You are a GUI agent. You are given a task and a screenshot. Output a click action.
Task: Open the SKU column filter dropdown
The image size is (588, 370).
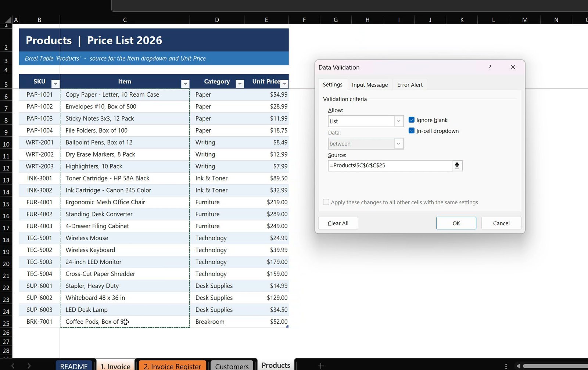point(55,84)
